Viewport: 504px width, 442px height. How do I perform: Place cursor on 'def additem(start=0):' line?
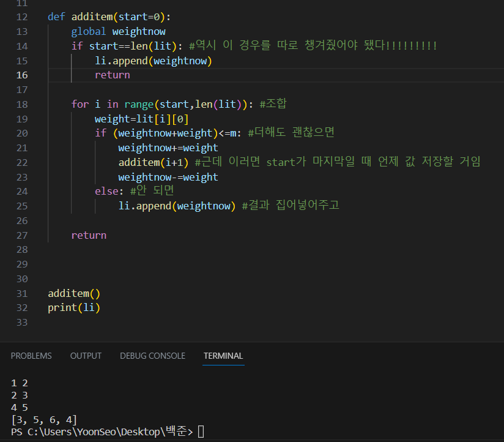pos(109,17)
